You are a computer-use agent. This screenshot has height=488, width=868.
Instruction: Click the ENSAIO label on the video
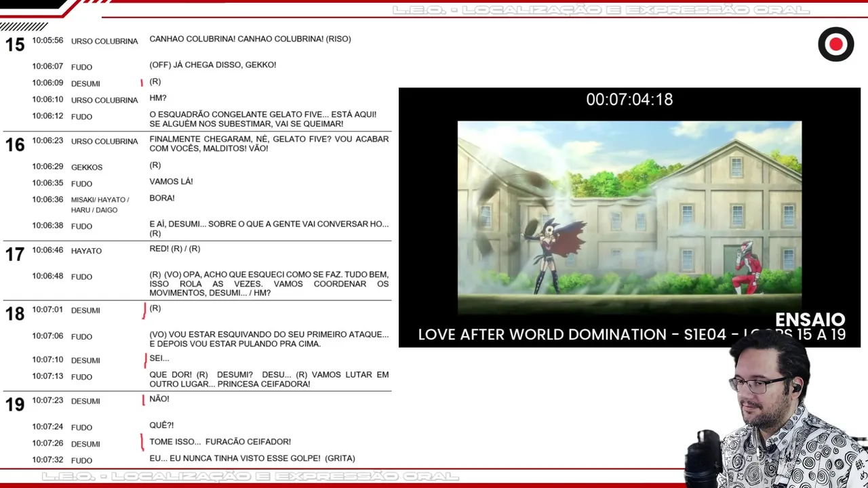[810, 320]
